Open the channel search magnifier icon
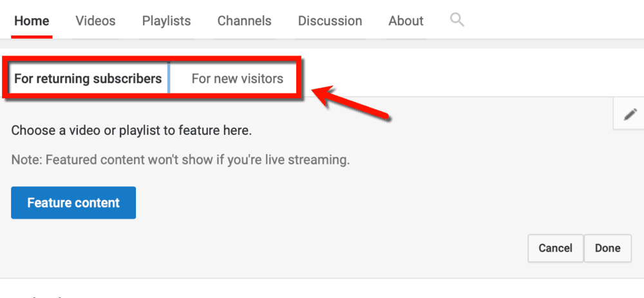This screenshot has height=298, width=644. (457, 20)
